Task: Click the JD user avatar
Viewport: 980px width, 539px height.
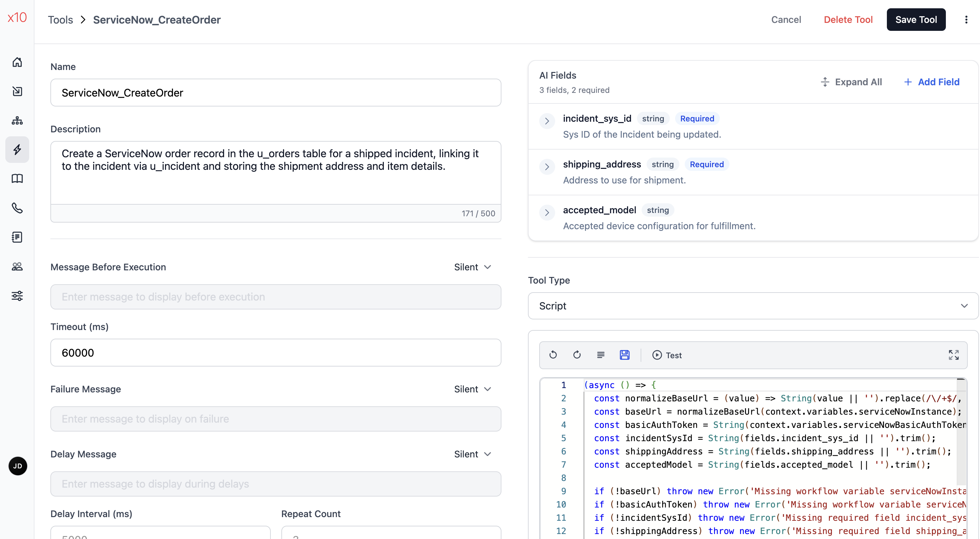Action: [x=18, y=466]
